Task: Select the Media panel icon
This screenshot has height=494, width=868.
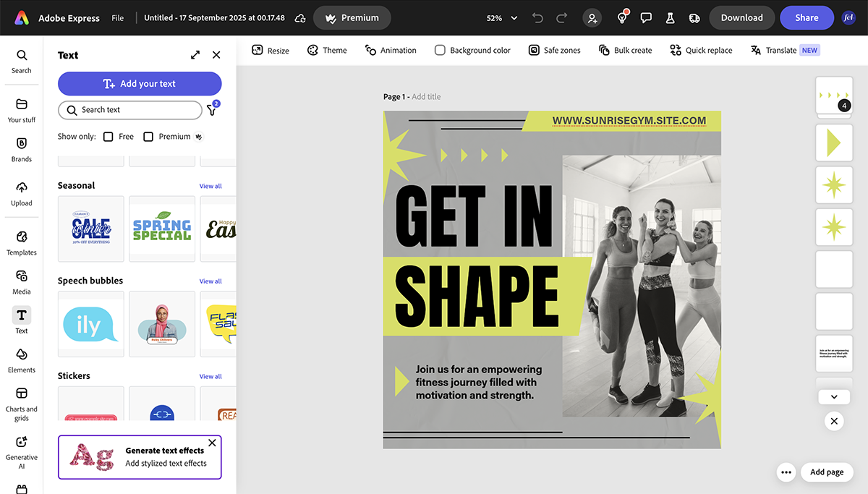Action: 21,281
